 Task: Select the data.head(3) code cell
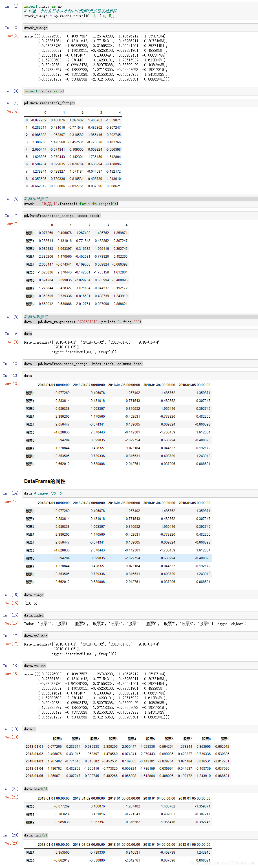pos(140,789)
